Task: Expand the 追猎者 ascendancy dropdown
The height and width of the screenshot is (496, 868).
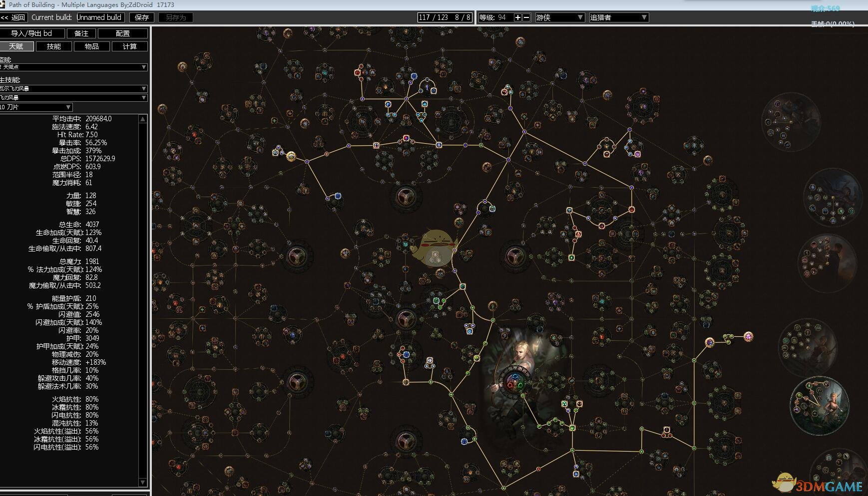Action: click(x=618, y=17)
